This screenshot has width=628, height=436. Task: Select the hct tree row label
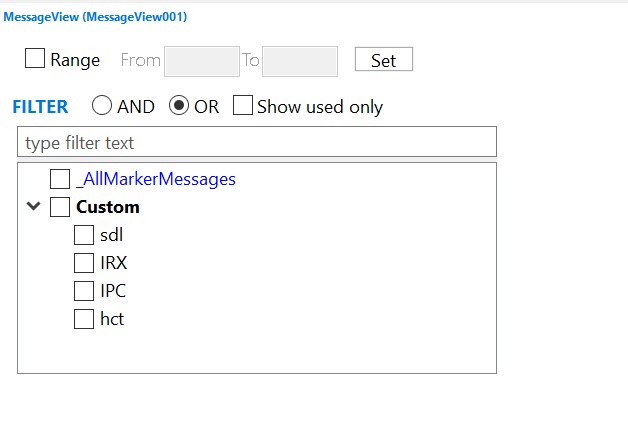pos(112,319)
